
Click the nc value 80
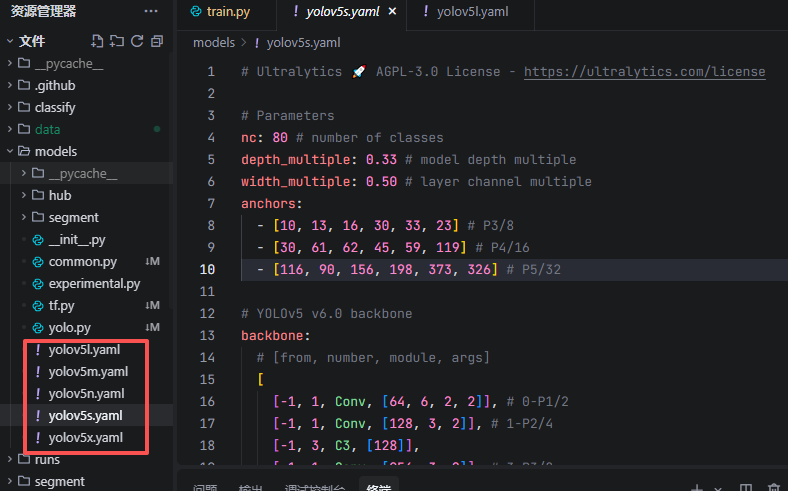pyautogui.click(x=280, y=138)
